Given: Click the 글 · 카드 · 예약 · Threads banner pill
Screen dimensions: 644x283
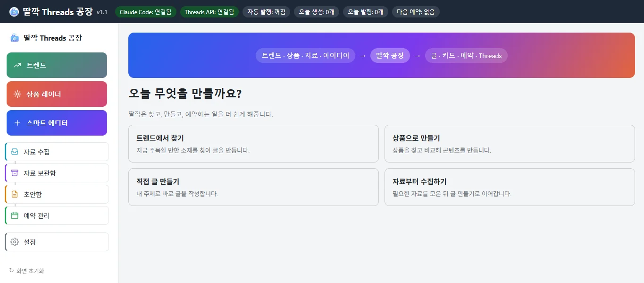Looking at the screenshot, I should [466, 55].
